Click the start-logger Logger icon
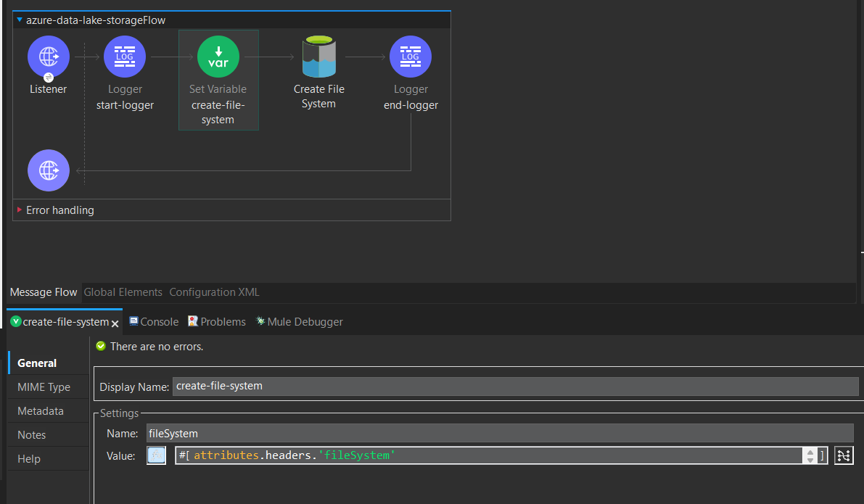Viewport: 864px width, 504px height. [x=124, y=56]
